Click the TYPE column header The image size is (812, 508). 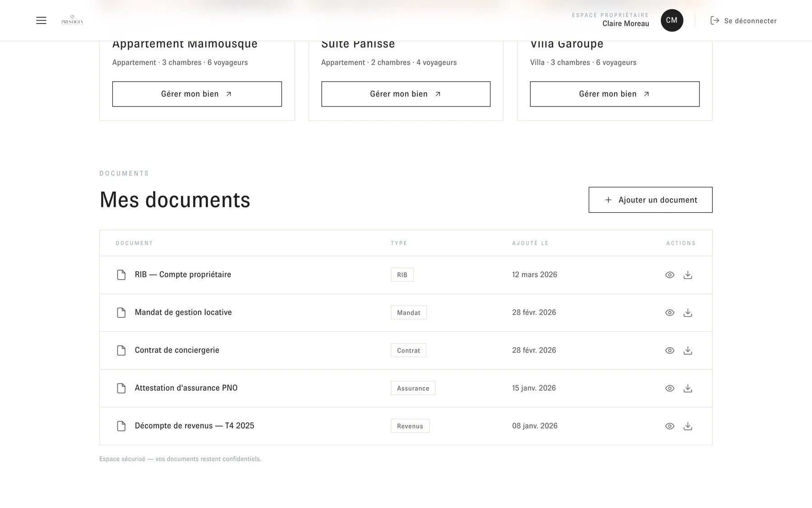click(x=399, y=243)
